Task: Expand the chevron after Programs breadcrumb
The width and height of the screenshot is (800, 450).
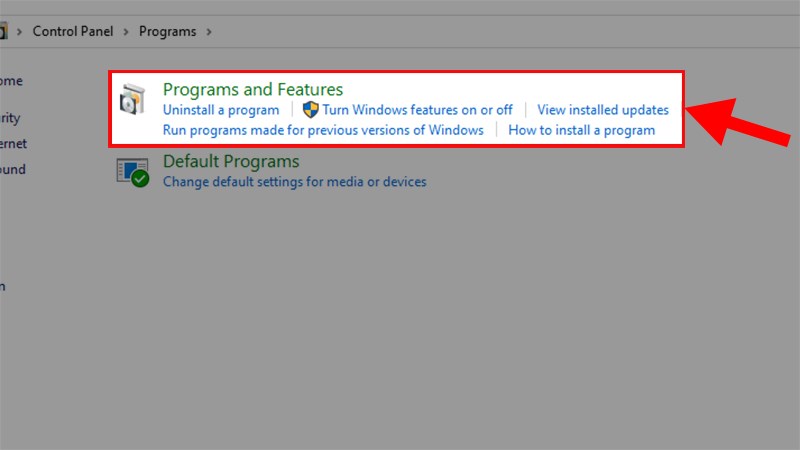Action: [209, 32]
